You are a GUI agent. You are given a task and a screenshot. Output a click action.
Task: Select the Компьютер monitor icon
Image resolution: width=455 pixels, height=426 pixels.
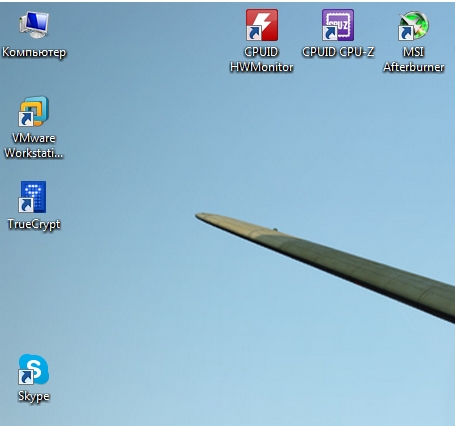tap(34, 24)
